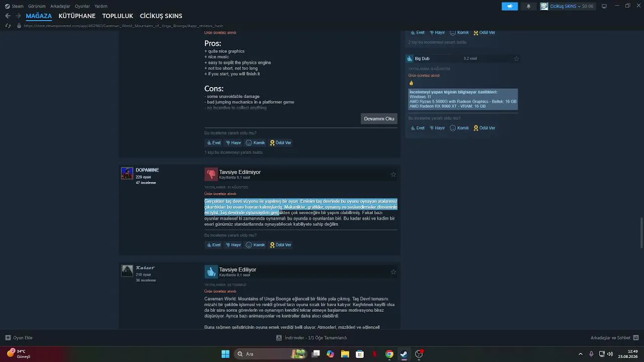Screen dimensions: 644x362
Task: Open the weather widget showing 34°C
Action: (x=19, y=354)
